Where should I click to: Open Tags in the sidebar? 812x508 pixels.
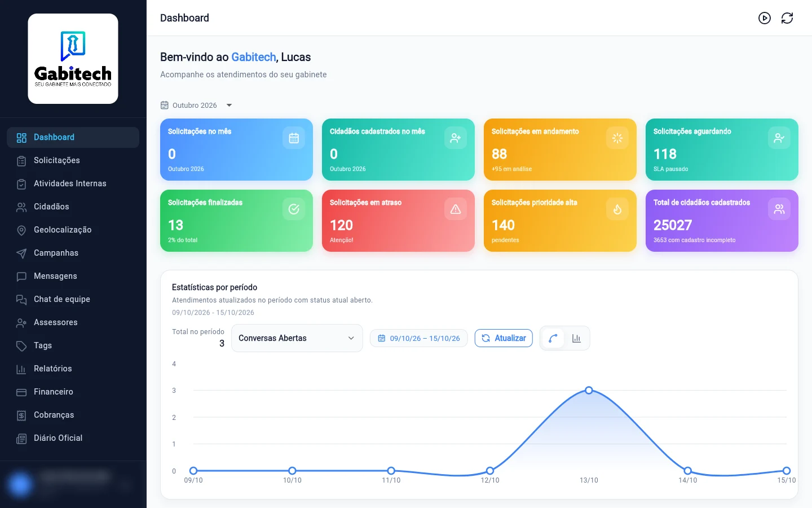coord(73,345)
